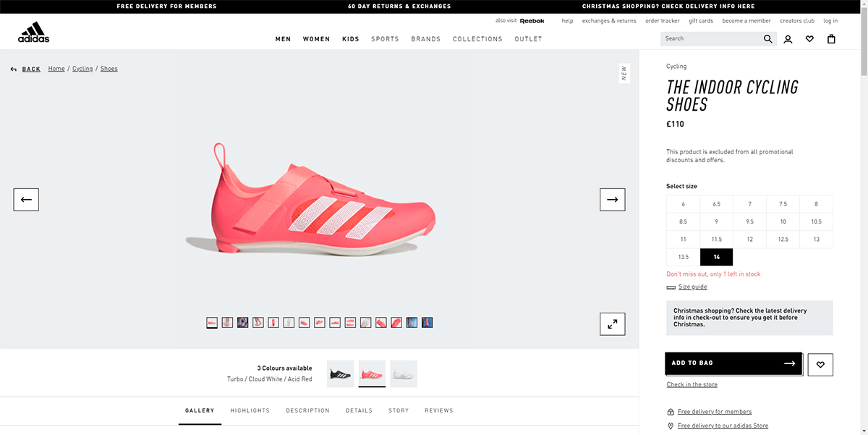Select size 12
Image resolution: width=868 pixels, height=435 pixels.
pyautogui.click(x=749, y=239)
